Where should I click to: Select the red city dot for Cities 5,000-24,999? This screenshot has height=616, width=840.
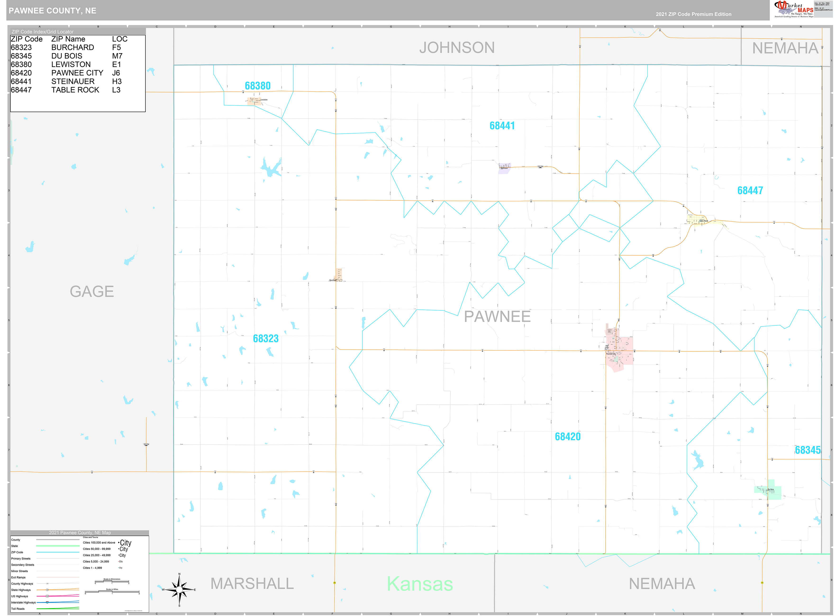click(118, 562)
